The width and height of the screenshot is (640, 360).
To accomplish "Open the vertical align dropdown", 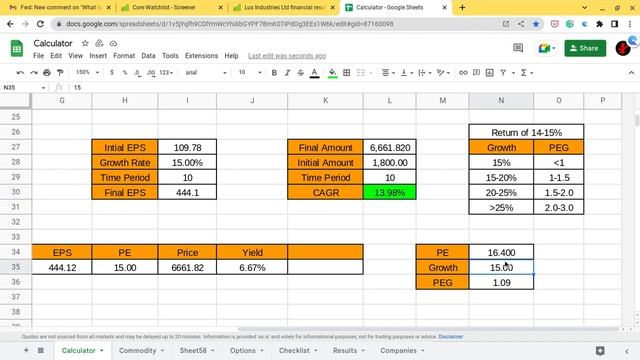I will pos(407,73).
